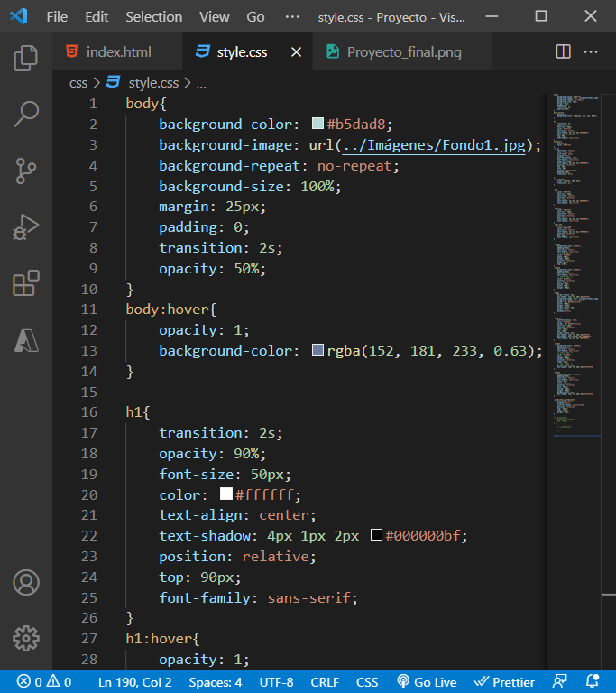Click the 'background-repeat: no-repeat;' line
The height and width of the screenshot is (693, 616).
[279, 166]
